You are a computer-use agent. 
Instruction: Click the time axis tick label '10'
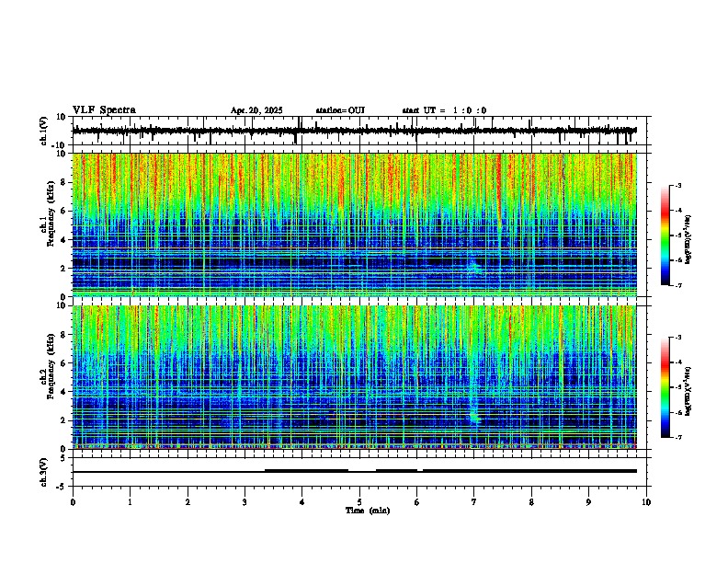tap(646, 502)
